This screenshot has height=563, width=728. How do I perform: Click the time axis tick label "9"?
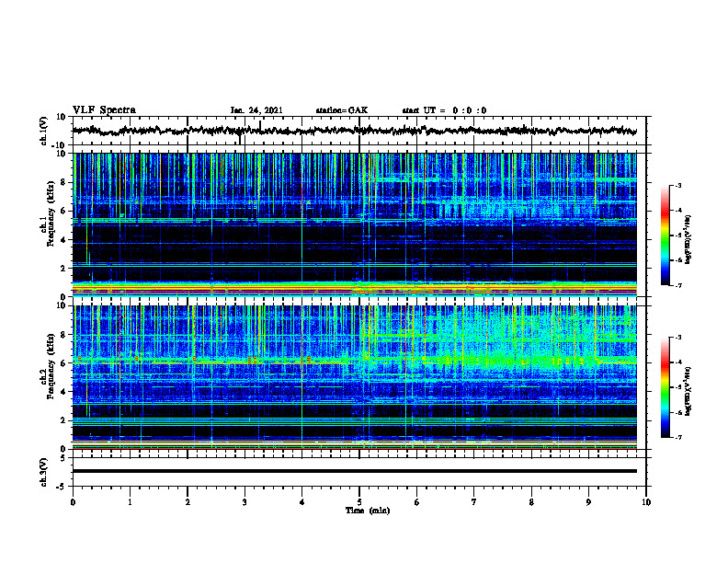pyautogui.click(x=588, y=502)
